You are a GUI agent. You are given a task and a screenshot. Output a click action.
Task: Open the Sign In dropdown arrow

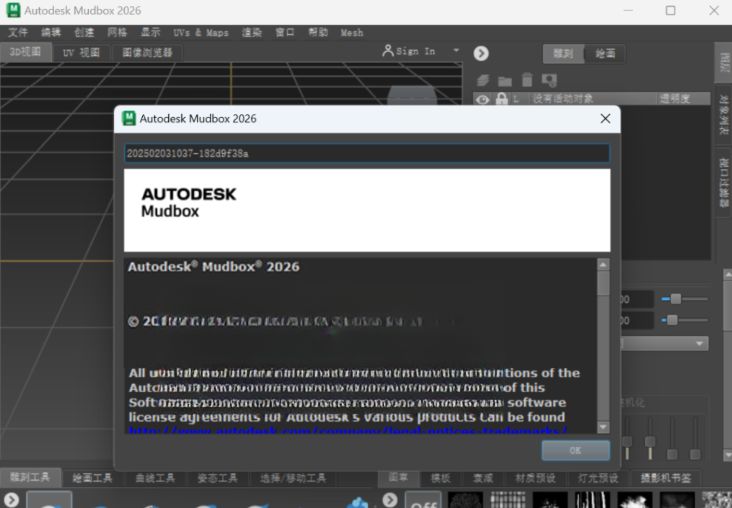pos(456,50)
